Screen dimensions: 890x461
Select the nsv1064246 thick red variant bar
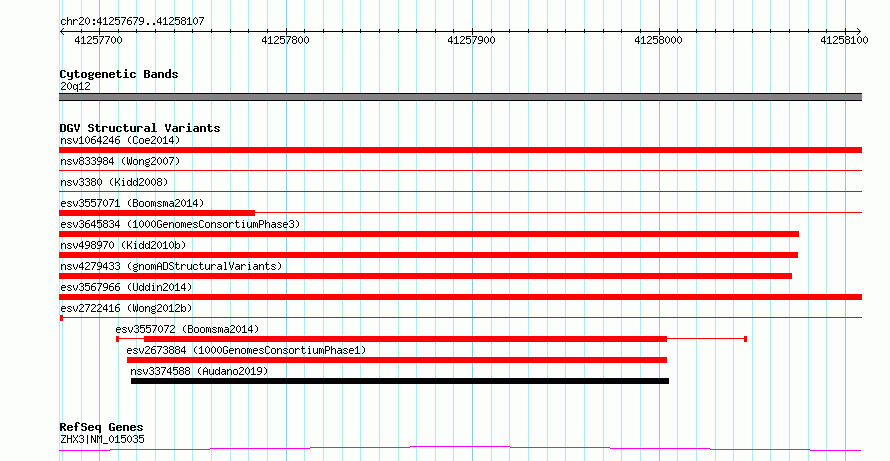pyautogui.click(x=460, y=150)
